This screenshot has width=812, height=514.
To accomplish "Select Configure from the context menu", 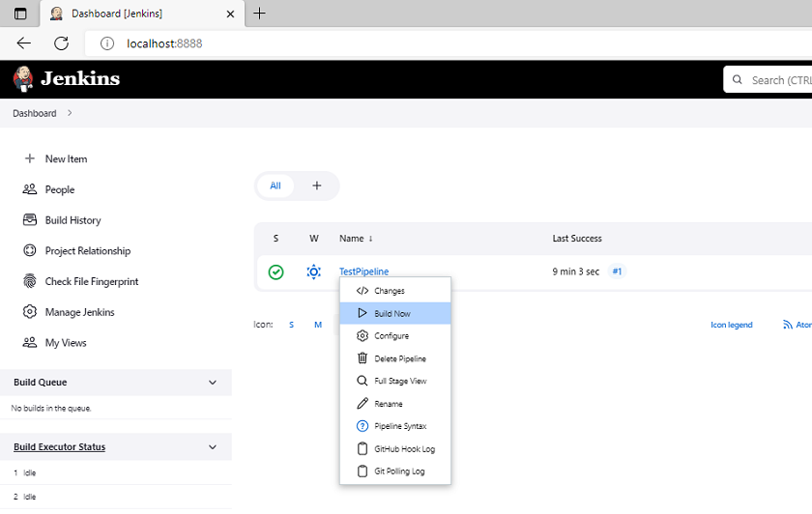I will 395,335.
